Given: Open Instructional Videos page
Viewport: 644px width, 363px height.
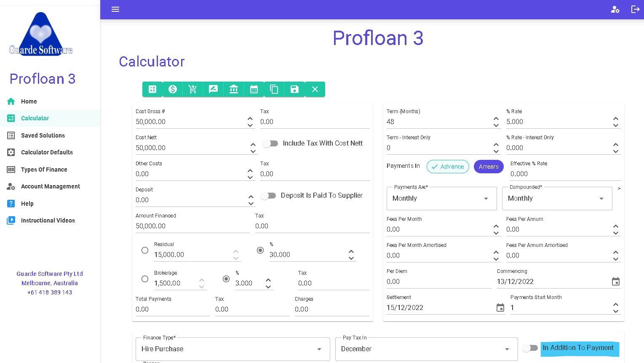Looking at the screenshot, I should click(x=50, y=220).
